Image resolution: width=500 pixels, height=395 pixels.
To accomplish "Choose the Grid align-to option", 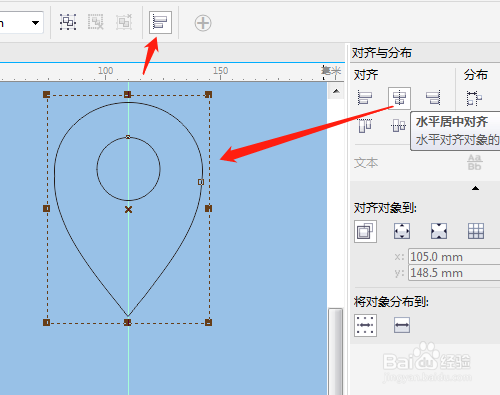I will (476, 231).
